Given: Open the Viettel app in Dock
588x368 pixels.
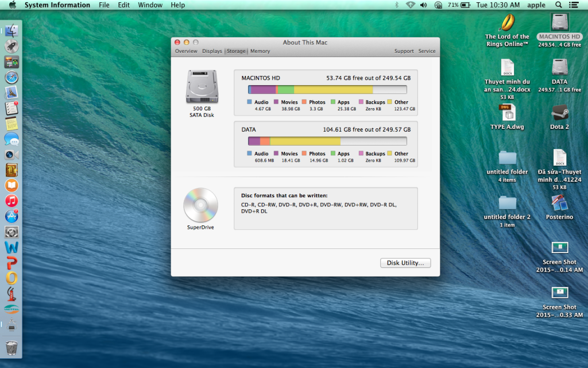Looking at the screenshot, I should click(11, 309).
